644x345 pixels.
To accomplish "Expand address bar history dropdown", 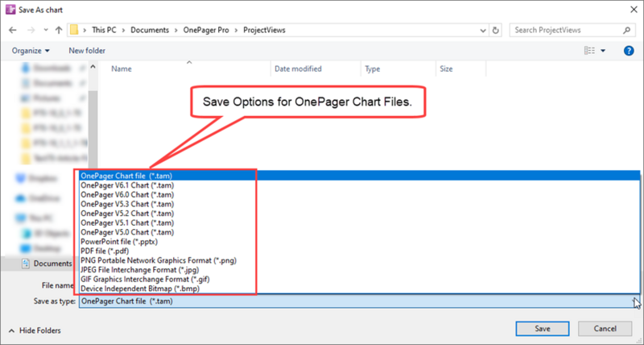I will click(483, 31).
